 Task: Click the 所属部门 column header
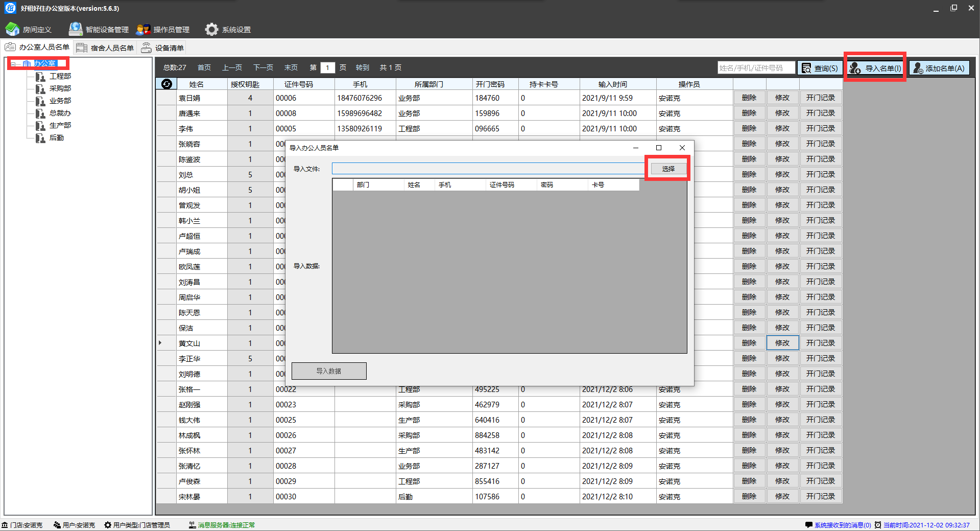pos(429,84)
